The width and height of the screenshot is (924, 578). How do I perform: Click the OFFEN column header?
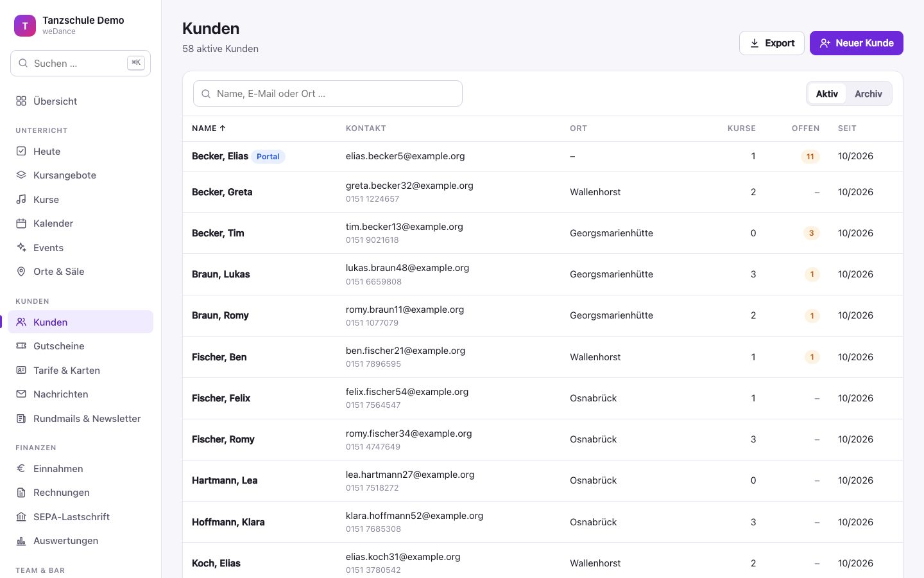pos(806,128)
